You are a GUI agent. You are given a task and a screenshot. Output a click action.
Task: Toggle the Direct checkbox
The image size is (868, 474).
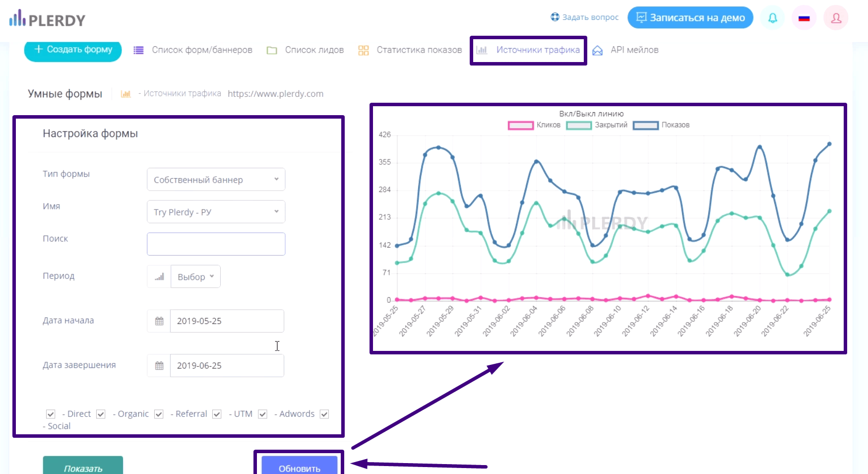51,414
